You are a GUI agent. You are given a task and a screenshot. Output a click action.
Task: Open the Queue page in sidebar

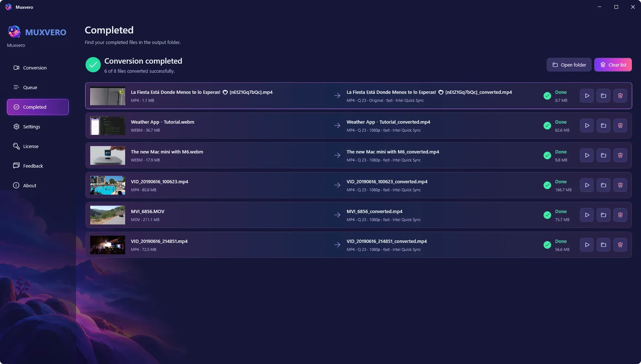[38, 87]
